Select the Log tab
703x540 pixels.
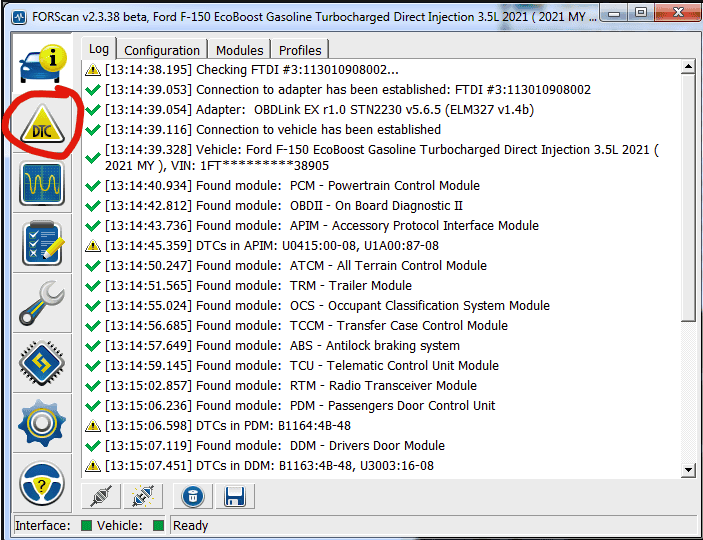click(x=99, y=49)
